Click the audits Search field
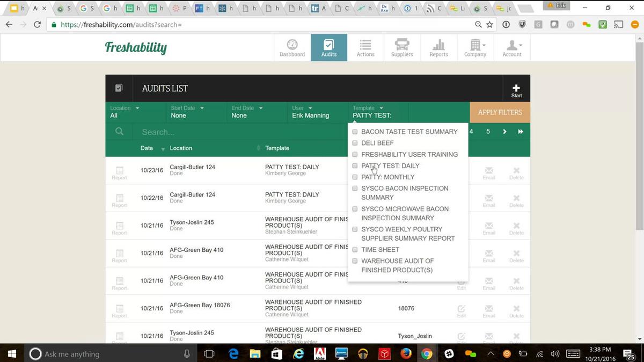Viewport: 644px width, 362px height. [x=241, y=132]
